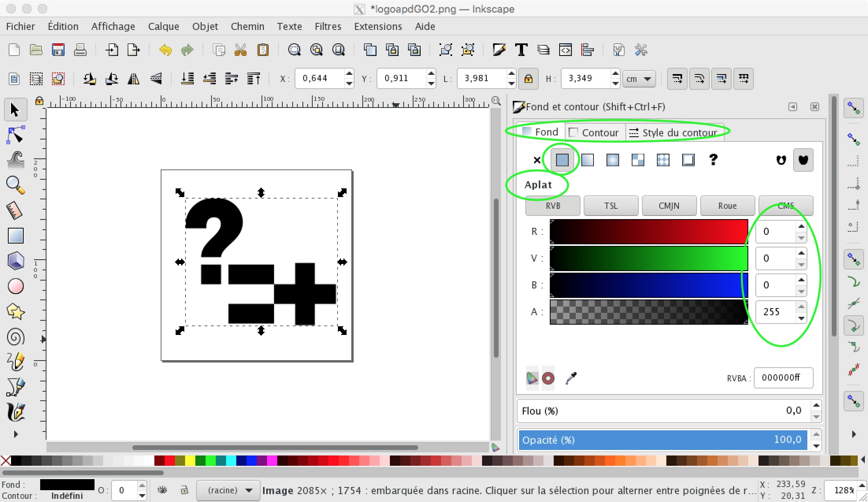Decrease the H height stepper

tap(615, 83)
